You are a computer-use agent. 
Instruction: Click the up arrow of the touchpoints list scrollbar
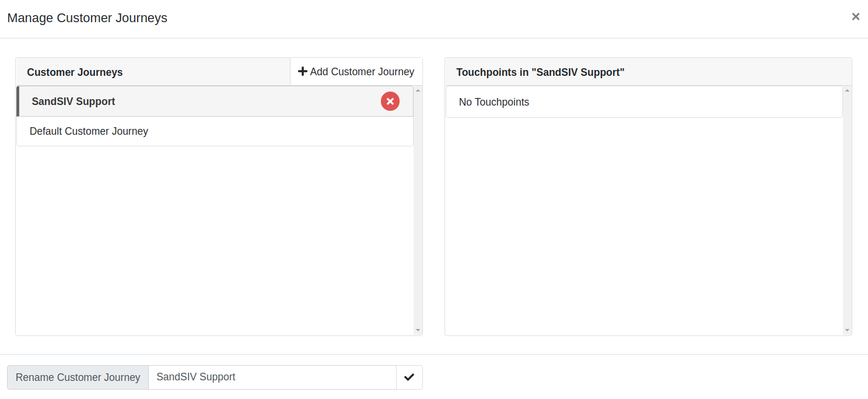click(x=847, y=90)
